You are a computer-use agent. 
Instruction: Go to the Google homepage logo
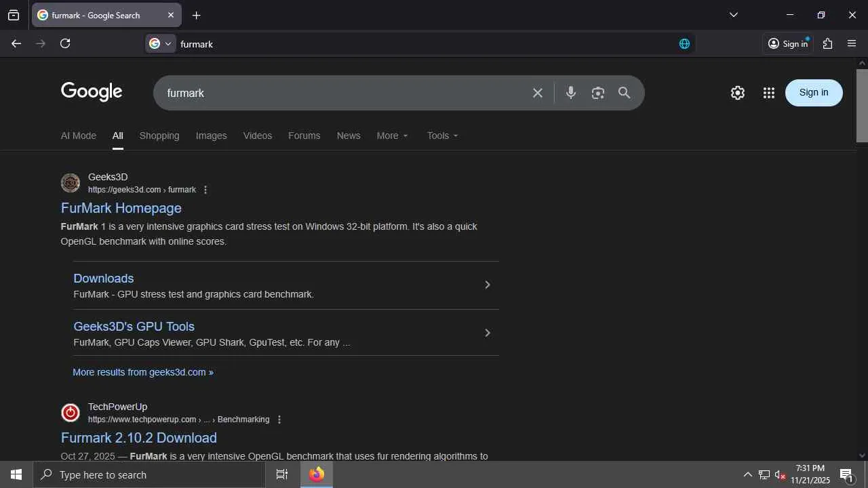[x=92, y=92]
